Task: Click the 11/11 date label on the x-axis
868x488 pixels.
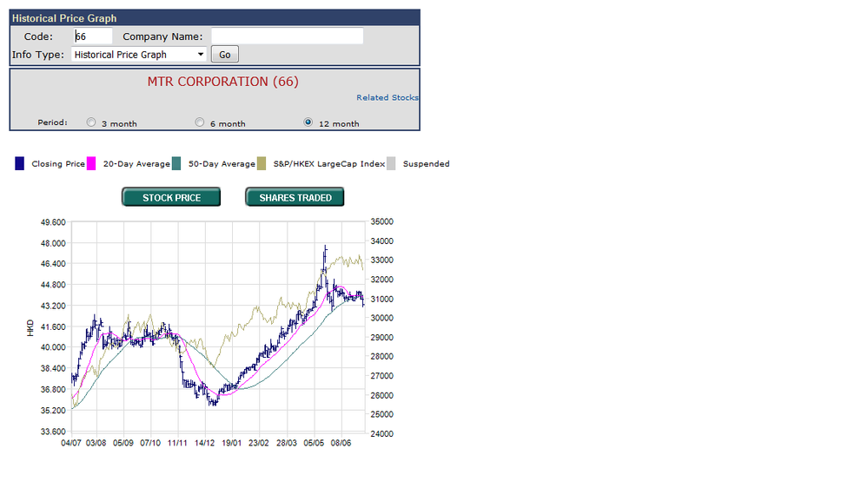Action: 178,443
